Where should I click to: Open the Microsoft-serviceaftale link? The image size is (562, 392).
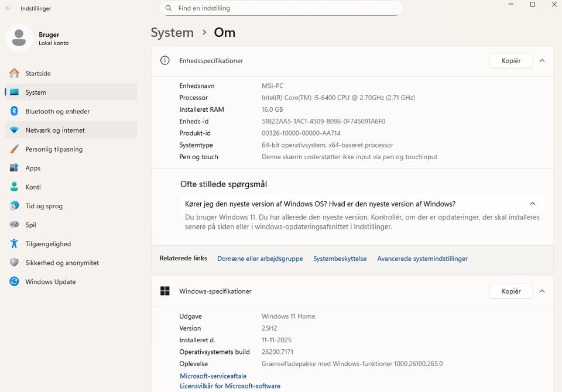pos(213,376)
